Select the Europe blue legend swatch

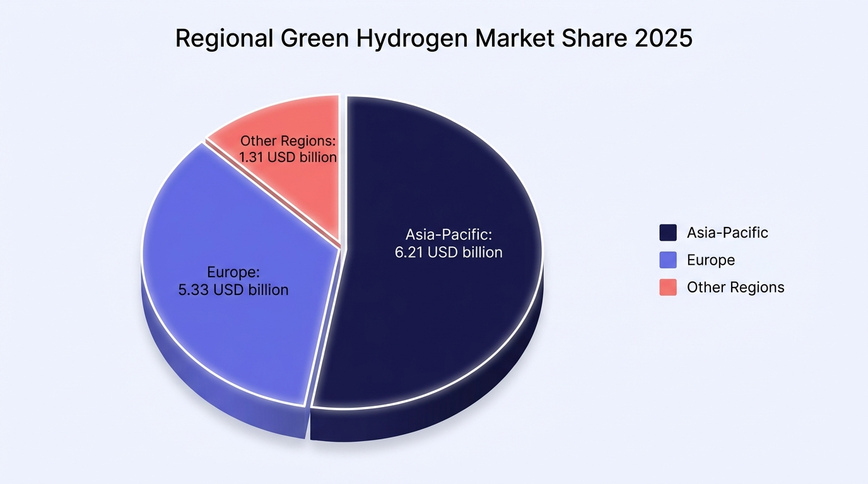click(668, 260)
